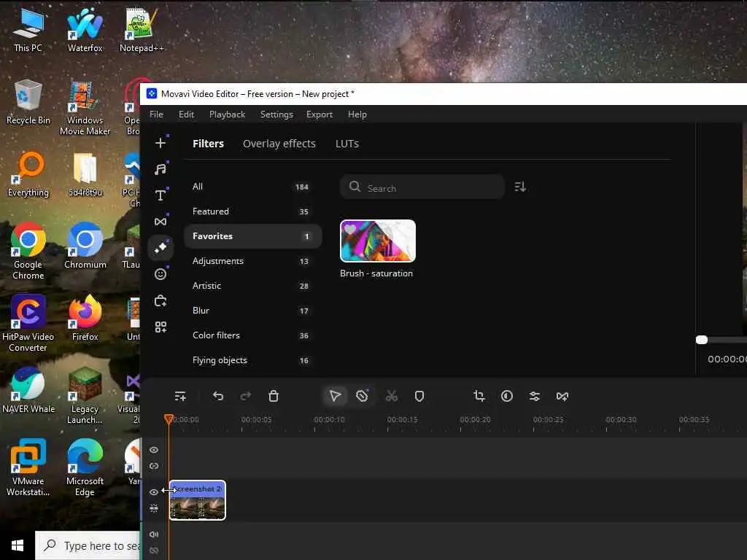Open the Export menu

(320, 114)
